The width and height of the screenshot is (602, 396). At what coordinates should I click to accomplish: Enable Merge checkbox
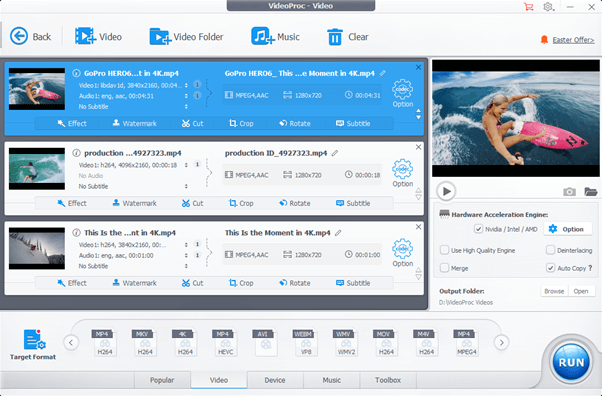click(444, 268)
